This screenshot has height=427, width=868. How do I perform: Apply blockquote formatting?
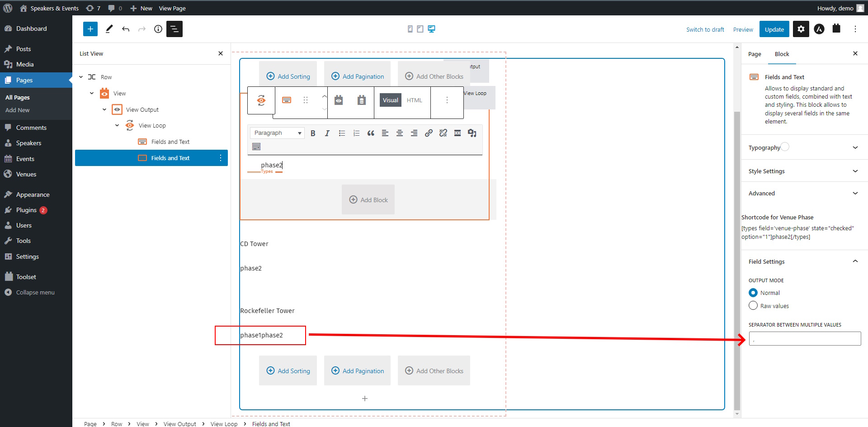[371, 133]
